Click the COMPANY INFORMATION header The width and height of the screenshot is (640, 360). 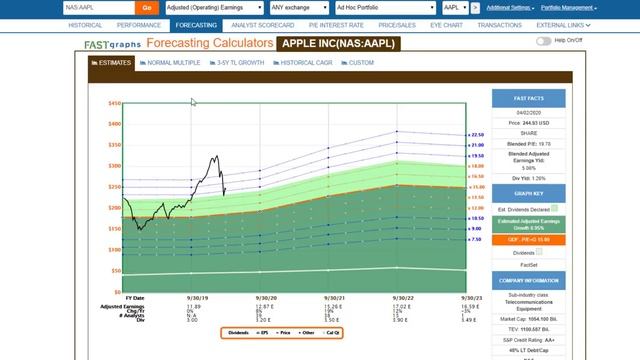tap(529, 281)
